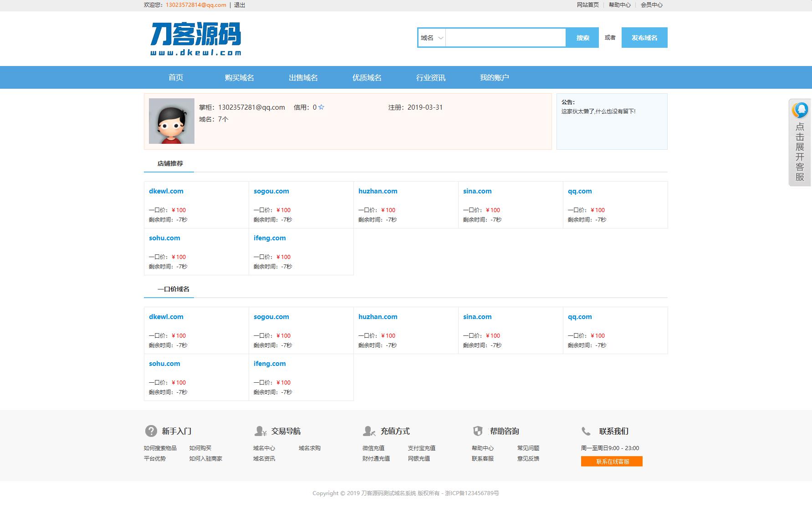Viewport: 812px width, 507px height.
Task: Click the logged-in email 13023572814@qq.com
Action: (196, 5)
